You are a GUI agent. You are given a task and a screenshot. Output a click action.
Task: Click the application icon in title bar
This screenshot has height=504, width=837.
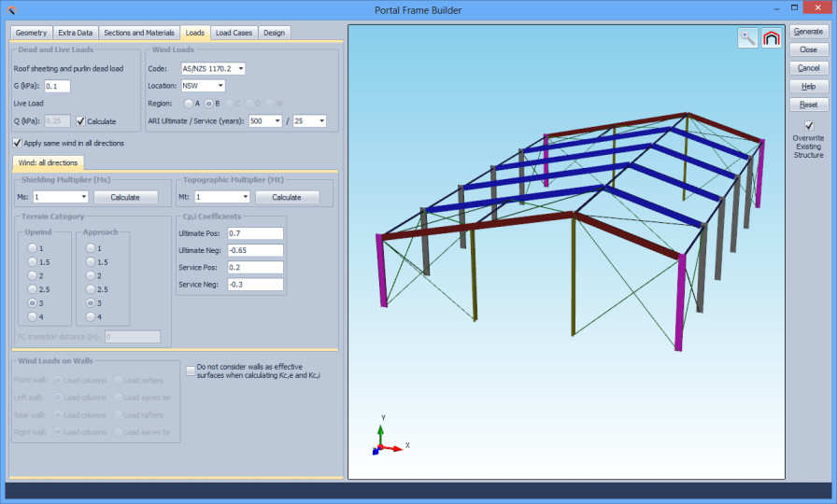(12, 10)
